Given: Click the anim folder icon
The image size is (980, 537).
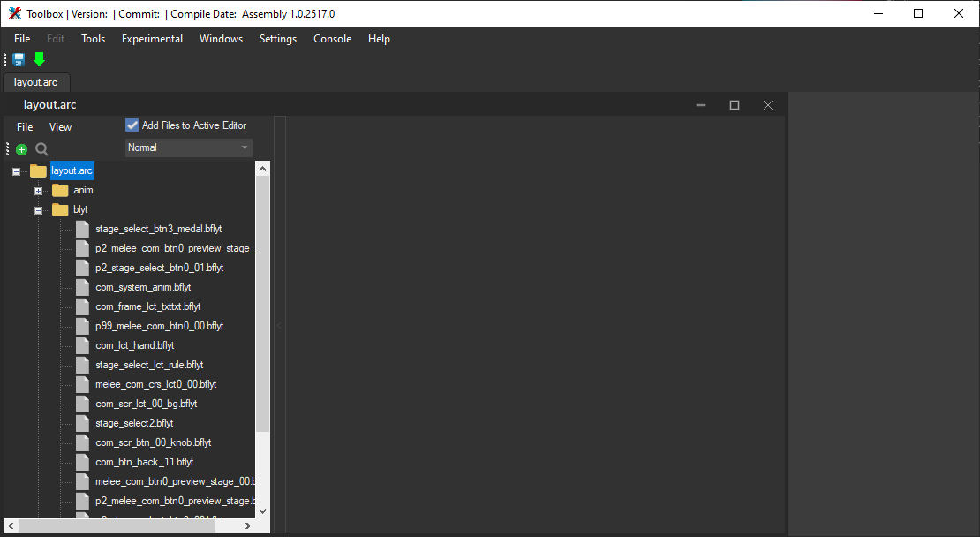Looking at the screenshot, I should 60,190.
